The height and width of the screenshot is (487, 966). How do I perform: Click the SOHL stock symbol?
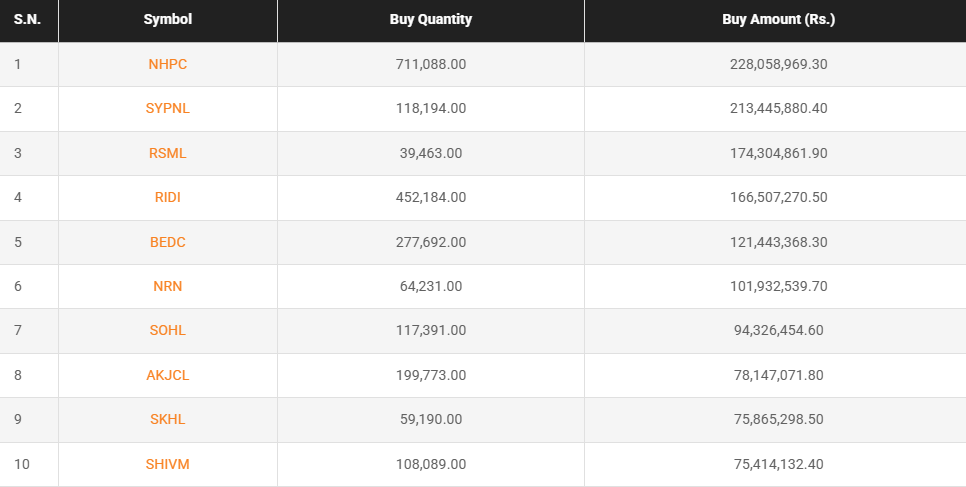[x=167, y=330]
